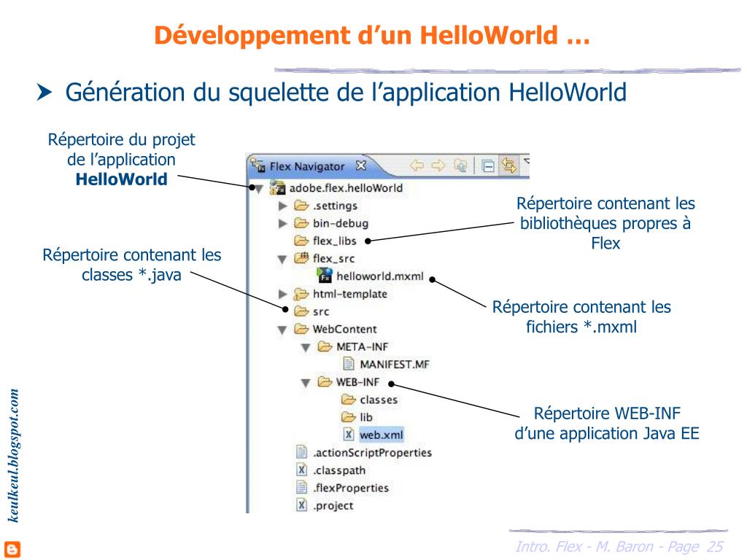The width and height of the screenshot is (747, 560).
Task: Select html-template label
Action: point(349,294)
